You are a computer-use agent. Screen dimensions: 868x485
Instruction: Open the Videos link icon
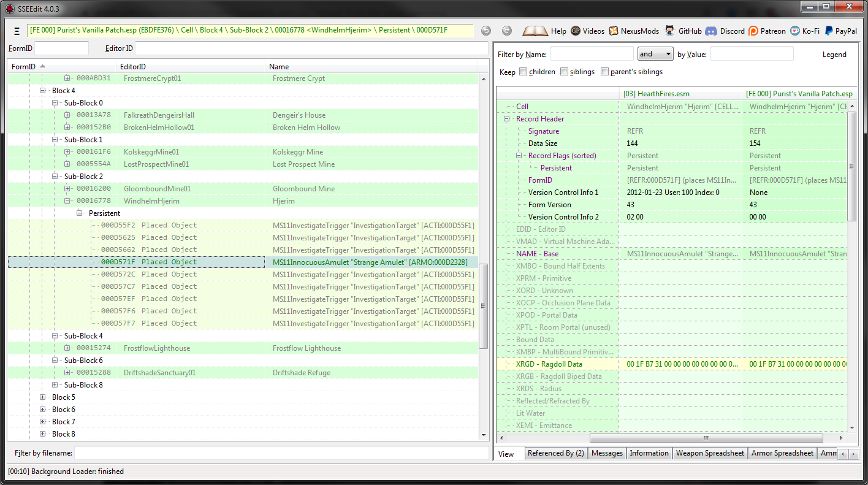tap(576, 31)
